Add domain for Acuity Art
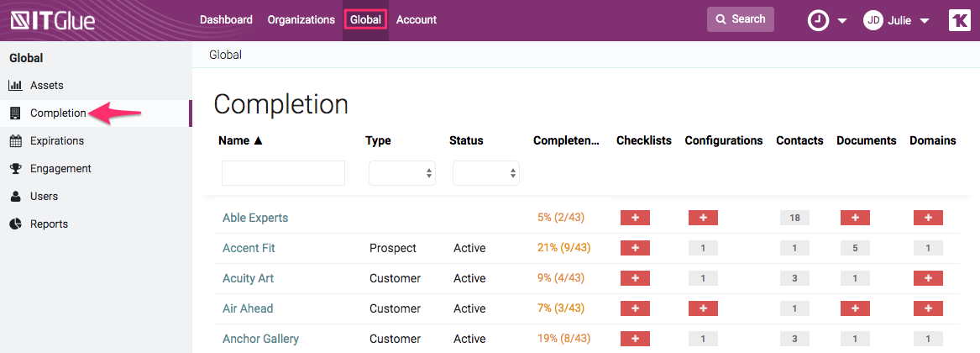Viewport: 980px width, 353px height. pos(928,278)
